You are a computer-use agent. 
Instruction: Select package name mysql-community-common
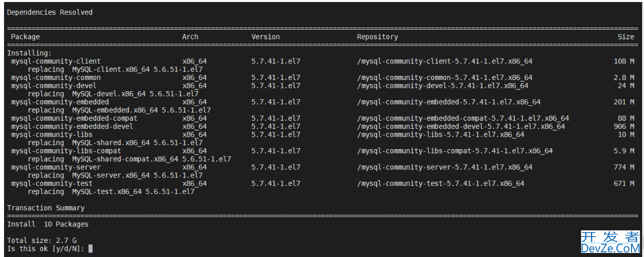click(56, 77)
